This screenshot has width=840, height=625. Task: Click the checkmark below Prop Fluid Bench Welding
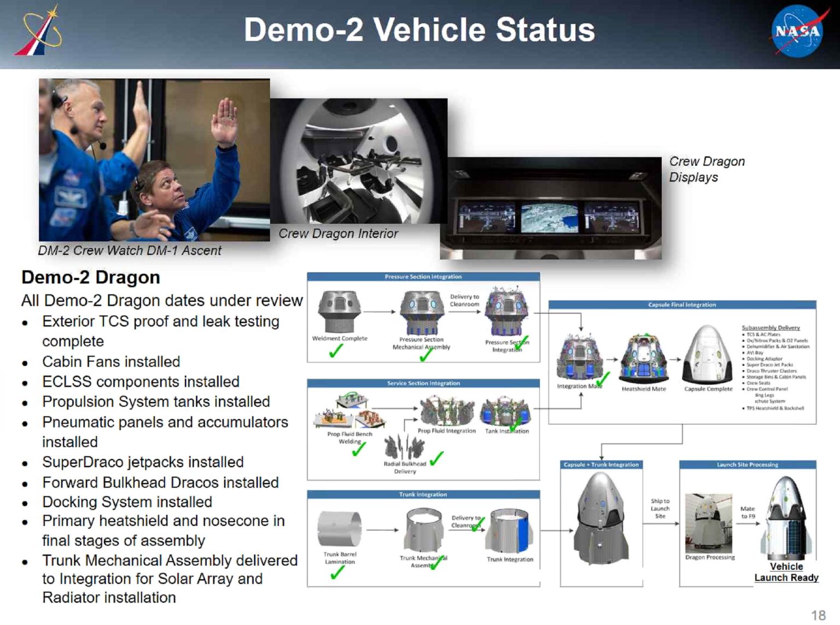pos(359,450)
